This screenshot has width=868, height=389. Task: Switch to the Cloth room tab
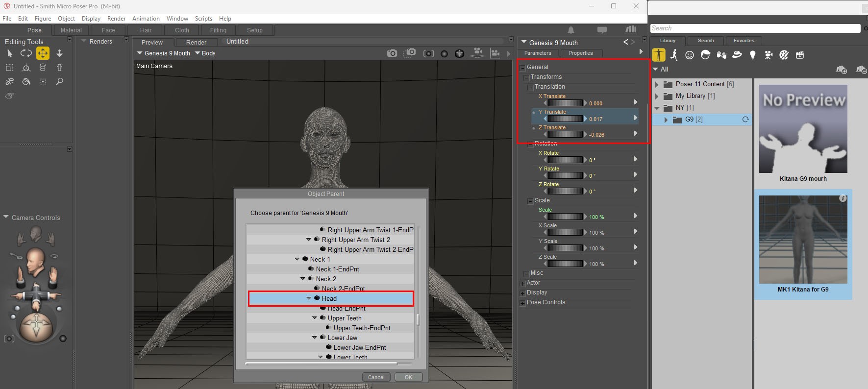point(182,30)
